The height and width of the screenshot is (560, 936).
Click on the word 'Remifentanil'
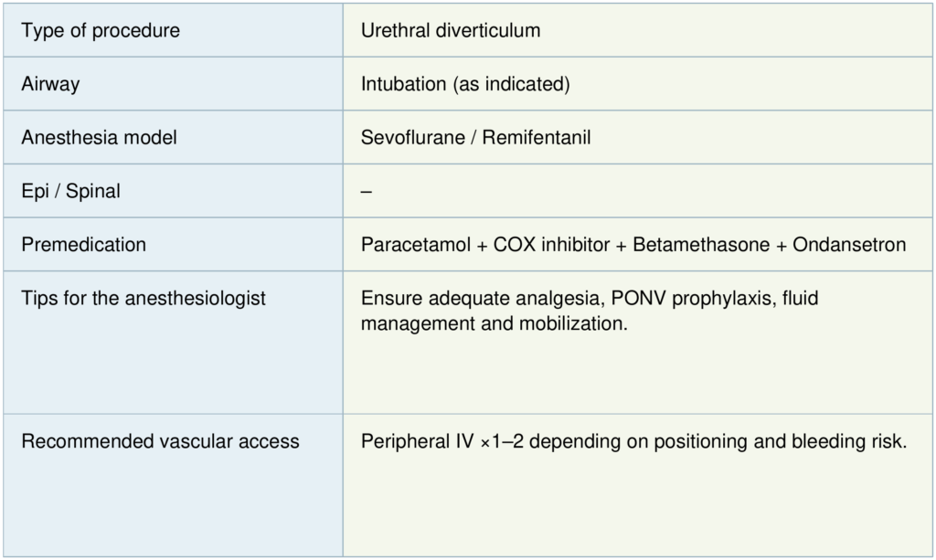(x=537, y=138)
